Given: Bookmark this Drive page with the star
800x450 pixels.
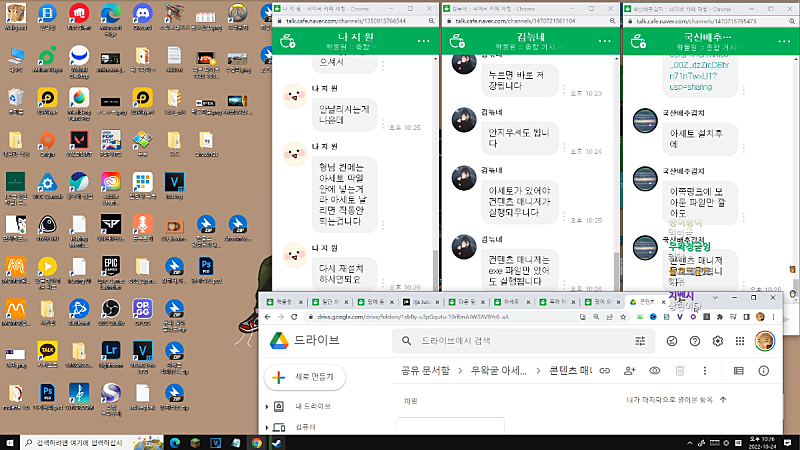Looking at the screenshot, I should [x=623, y=317].
